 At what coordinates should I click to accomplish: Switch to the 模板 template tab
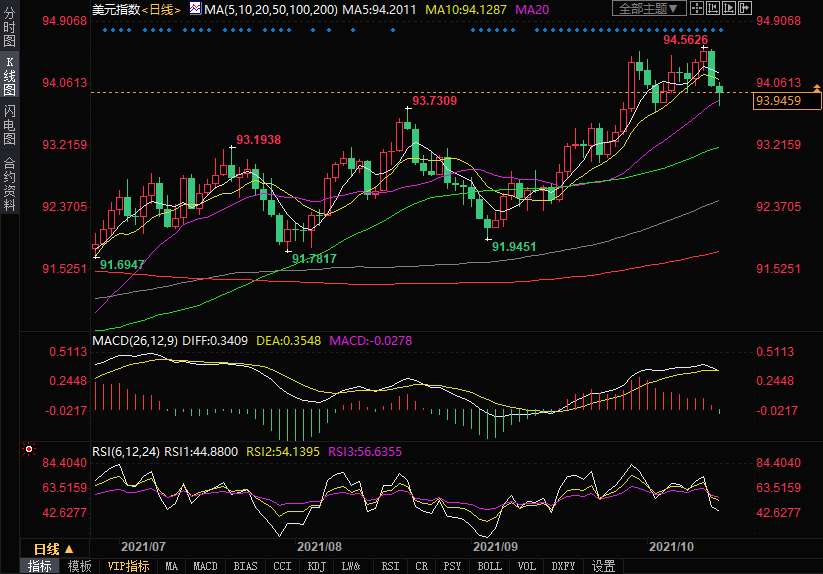click(80, 566)
